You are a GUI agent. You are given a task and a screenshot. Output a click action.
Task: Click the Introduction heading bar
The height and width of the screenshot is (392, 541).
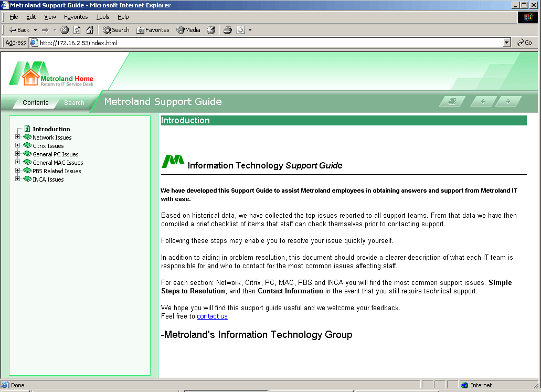[x=344, y=120]
